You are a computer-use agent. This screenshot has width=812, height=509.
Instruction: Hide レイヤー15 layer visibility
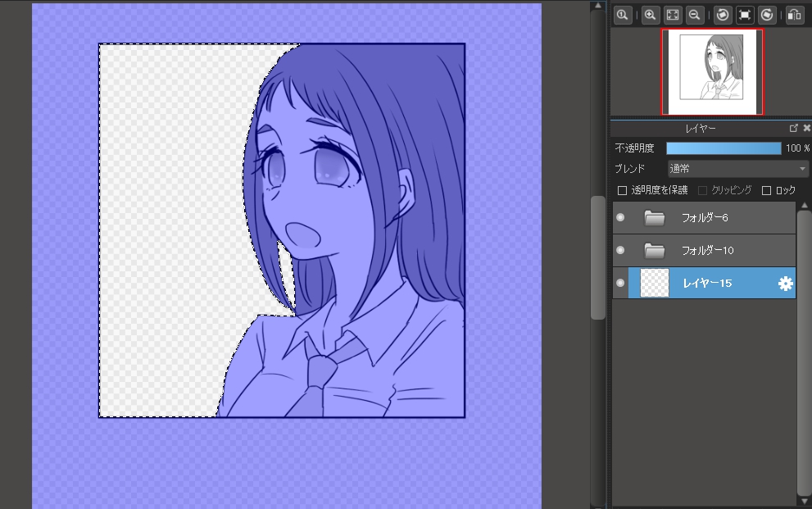pos(620,283)
